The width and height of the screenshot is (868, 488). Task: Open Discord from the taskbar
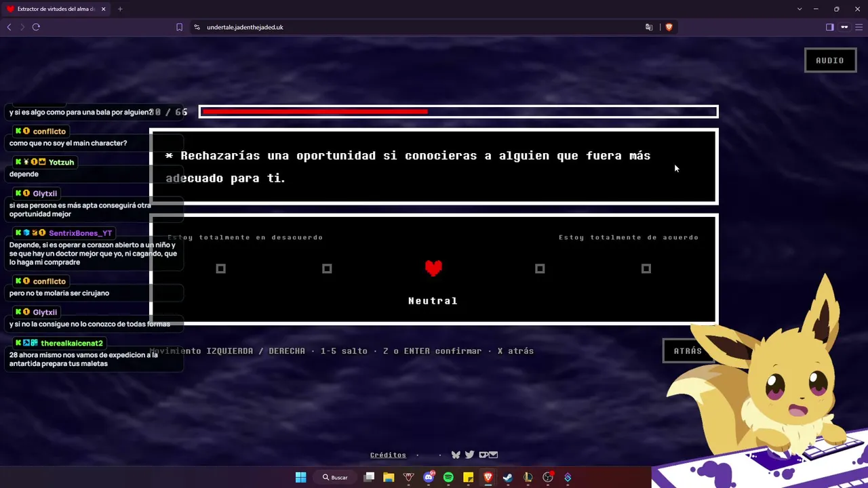(429, 477)
